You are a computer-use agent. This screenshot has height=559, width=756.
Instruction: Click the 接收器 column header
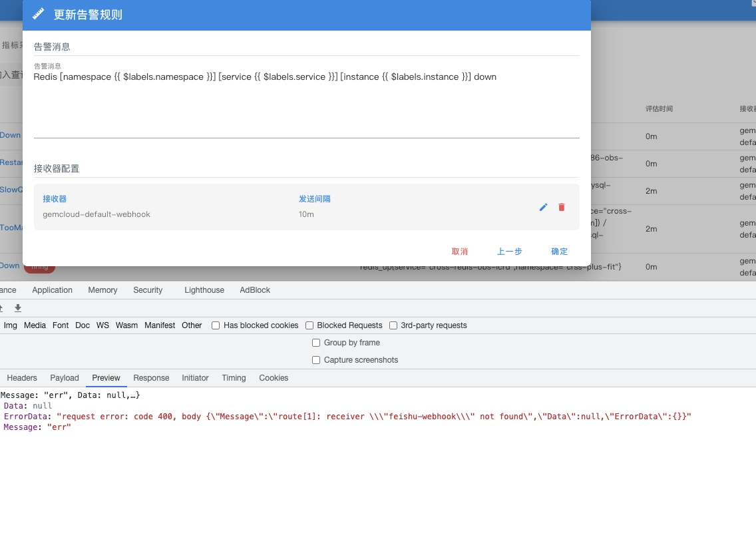pos(55,199)
